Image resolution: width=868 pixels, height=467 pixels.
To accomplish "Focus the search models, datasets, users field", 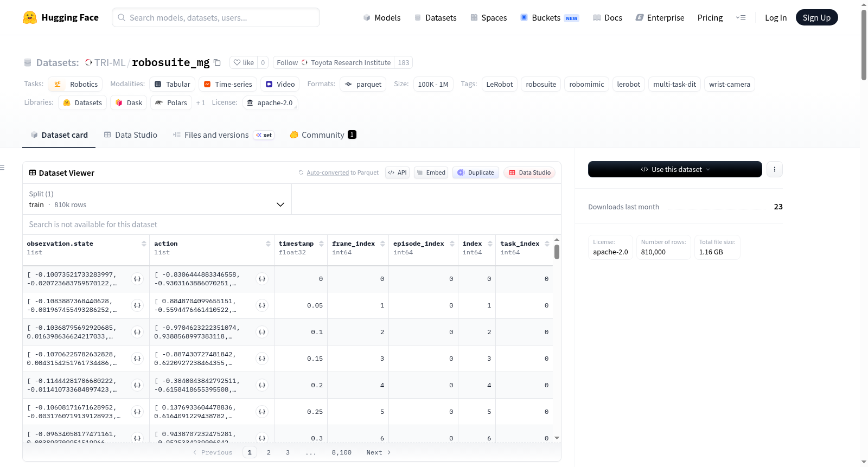I will (x=216, y=17).
